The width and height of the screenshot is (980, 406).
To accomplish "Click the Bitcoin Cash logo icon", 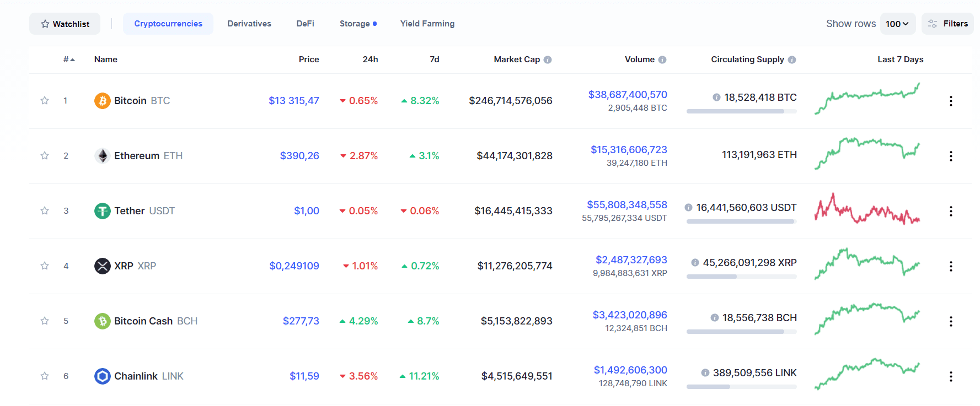I will pos(103,321).
